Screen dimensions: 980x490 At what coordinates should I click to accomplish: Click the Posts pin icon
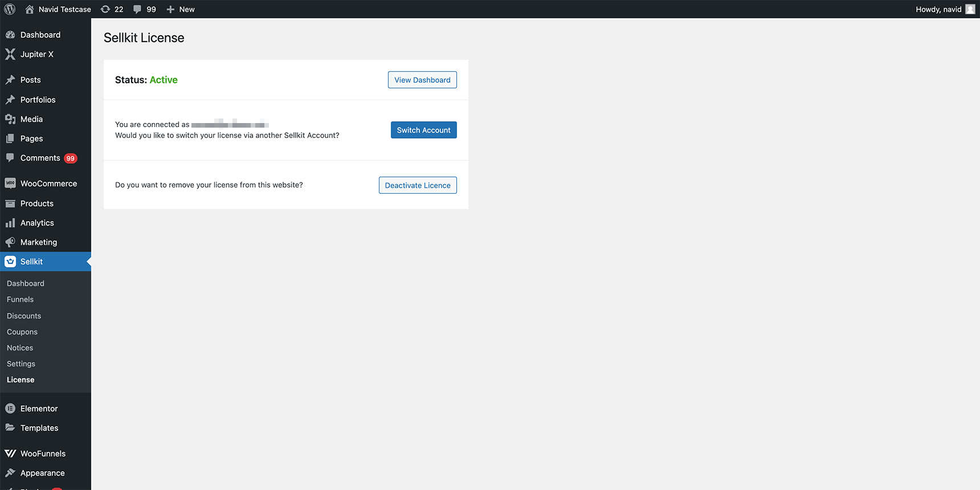pyautogui.click(x=10, y=80)
